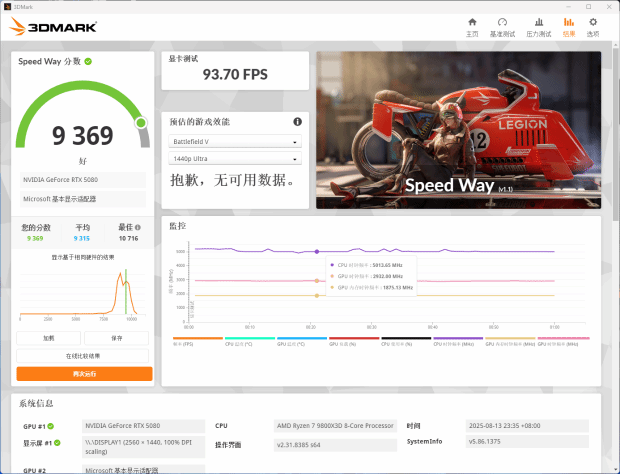The image size is (620, 474).
Task: Click the vertical scrollbar on the right
Action: 616,132
